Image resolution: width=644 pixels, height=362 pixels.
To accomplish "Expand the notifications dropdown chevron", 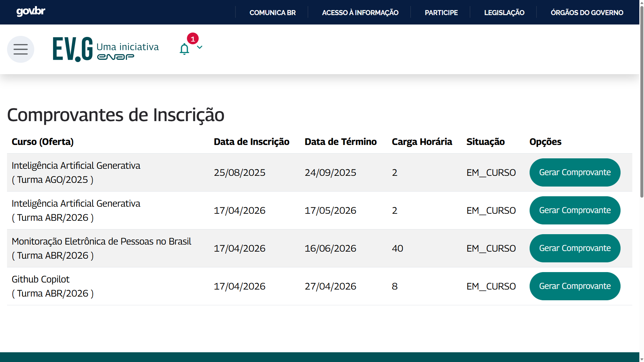I will tap(200, 47).
